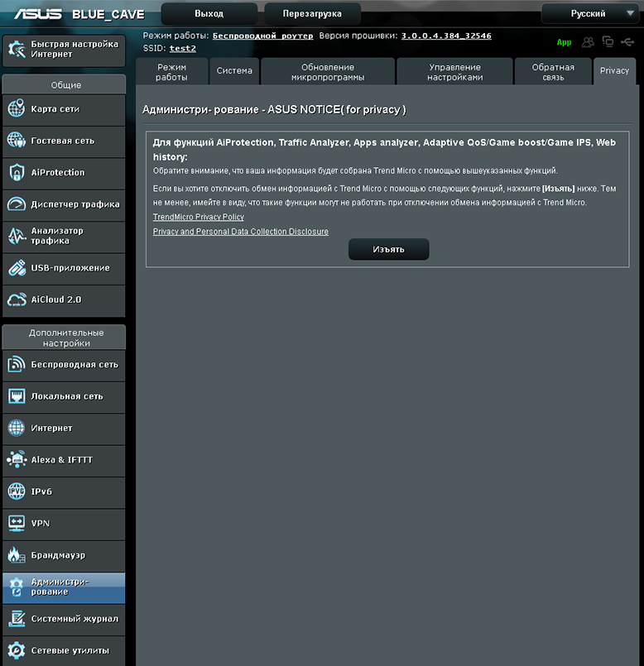The height and width of the screenshot is (666, 644).
Task: Open the Alexa & IFTTT menu label
Action: pyautogui.click(x=61, y=459)
